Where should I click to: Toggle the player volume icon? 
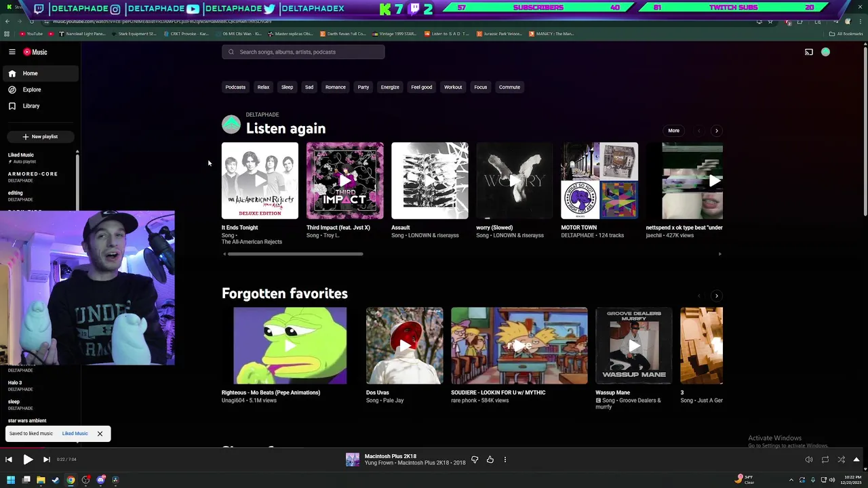(x=809, y=460)
